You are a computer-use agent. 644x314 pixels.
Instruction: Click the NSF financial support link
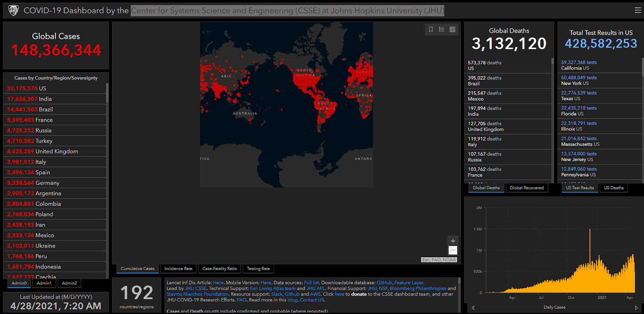point(383,289)
